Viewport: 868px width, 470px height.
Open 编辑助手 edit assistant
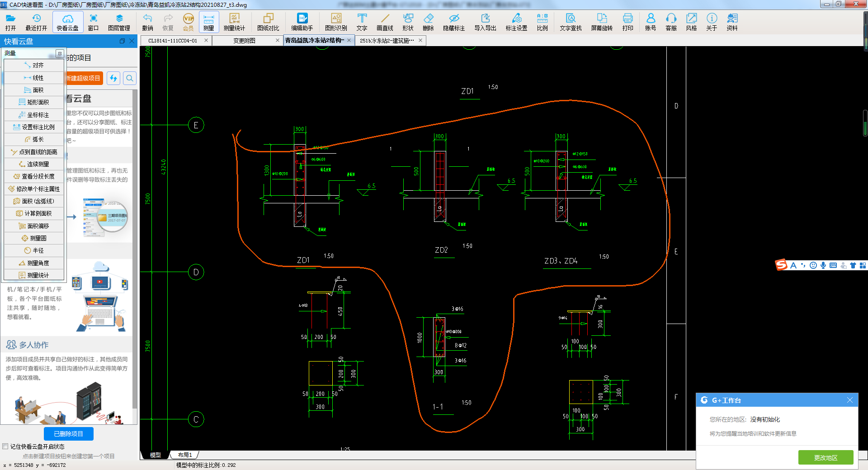(x=302, y=22)
